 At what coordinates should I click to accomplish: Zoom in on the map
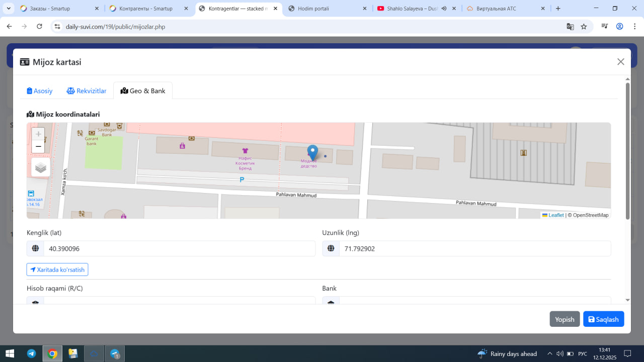(x=38, y=134)
